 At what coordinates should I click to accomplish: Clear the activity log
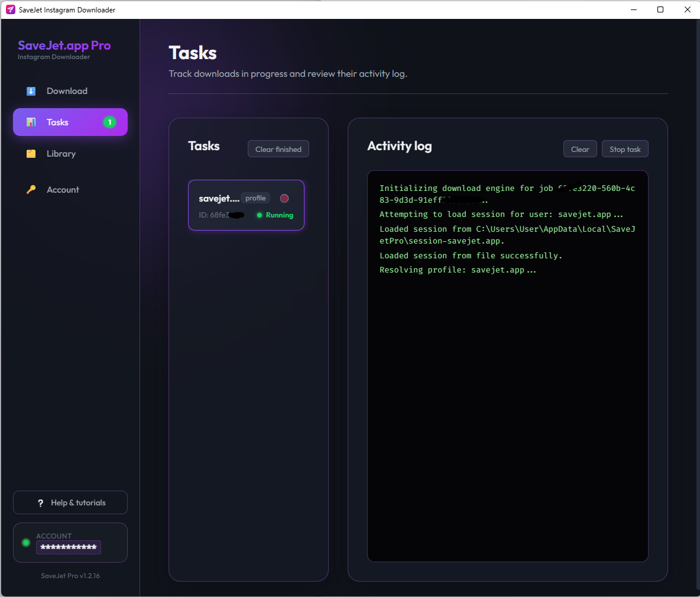[x=580, y=149]
